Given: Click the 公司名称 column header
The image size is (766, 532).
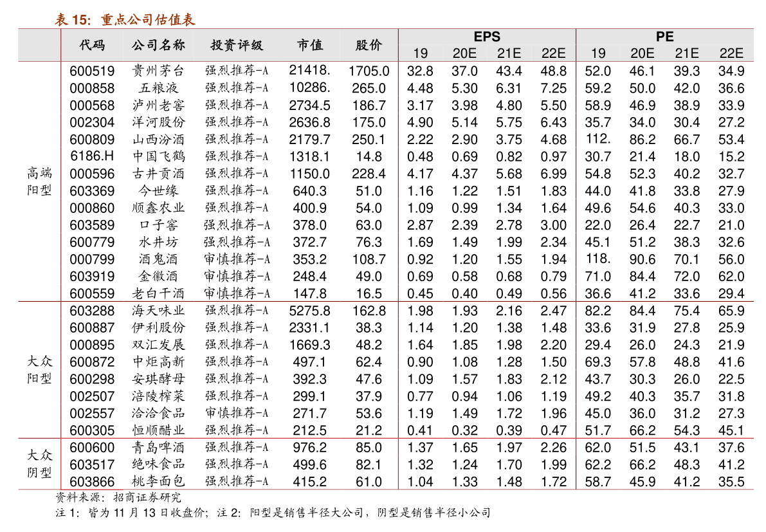Looking at the screenshot, I should pyautogui.click(x=158, y=45).
